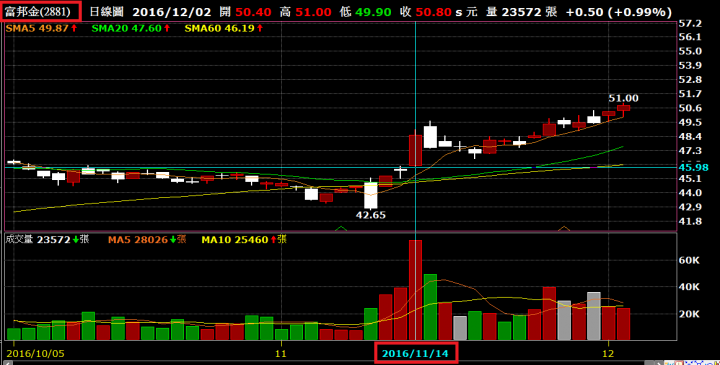The height and width of the screenshot is (365, 720).
Task: Click the 40K volume axis label
Action: (689, 287)
